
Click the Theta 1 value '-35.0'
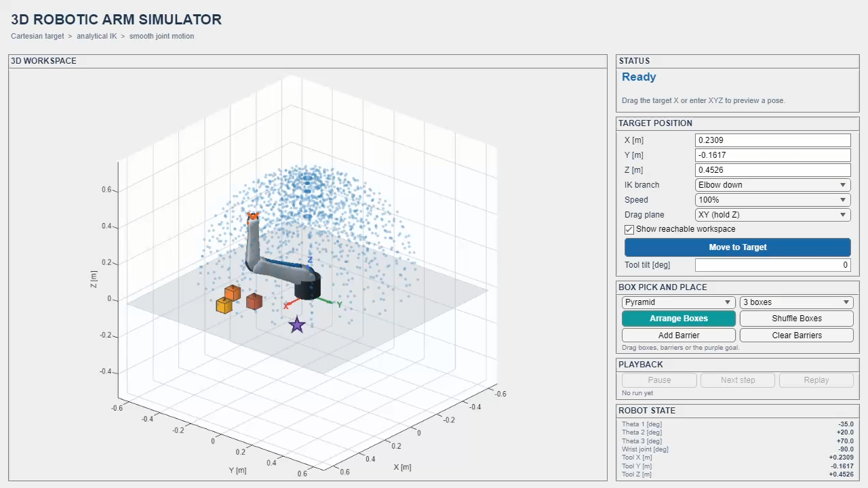click(846, 424)
